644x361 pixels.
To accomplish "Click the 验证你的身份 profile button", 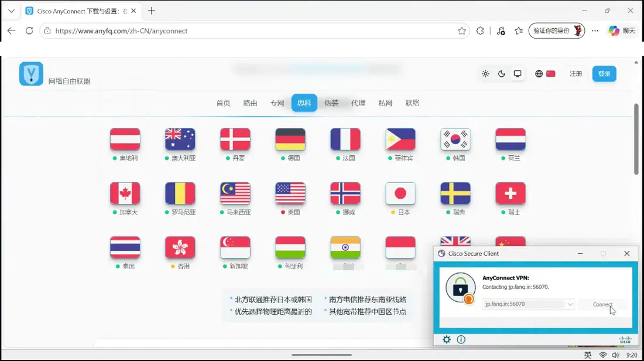I will 557,31.
